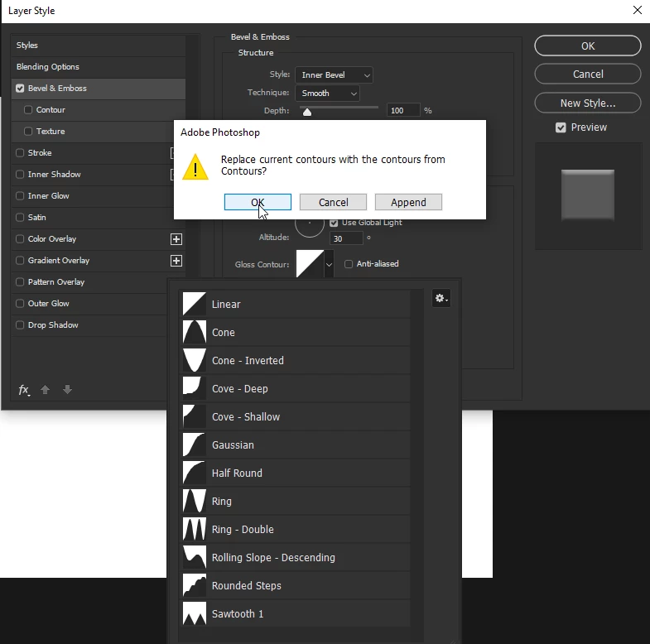Uncheck the Bevel & Emboss checkbox
Viewport: 650px width, 644px height.
click(x=20, y=89)
